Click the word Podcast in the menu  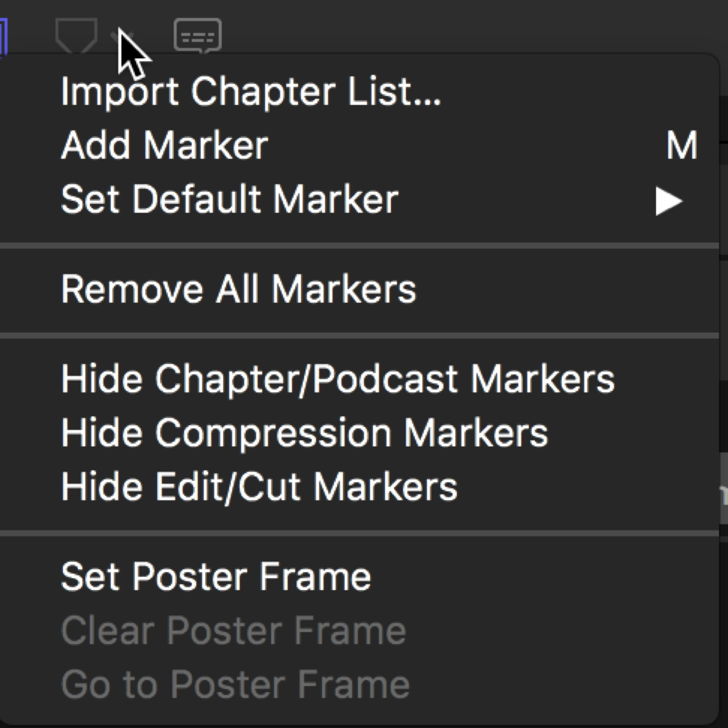coord(385,379)
